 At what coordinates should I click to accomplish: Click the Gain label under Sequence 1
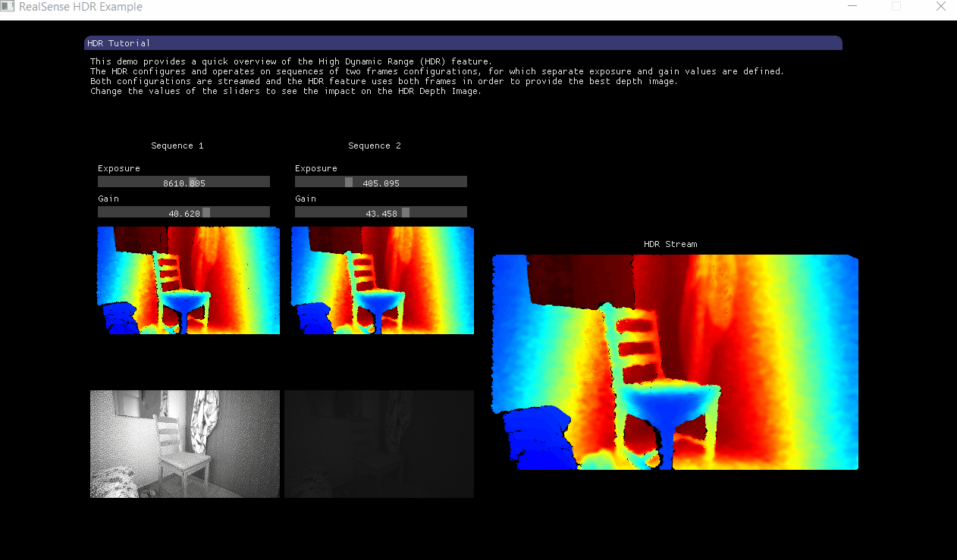(108, 199)
